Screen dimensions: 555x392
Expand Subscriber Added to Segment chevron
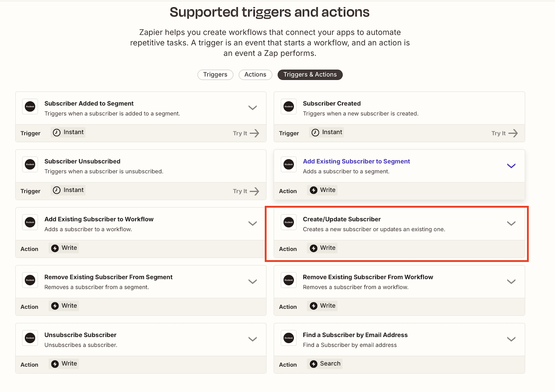click(x=253, y=107)
